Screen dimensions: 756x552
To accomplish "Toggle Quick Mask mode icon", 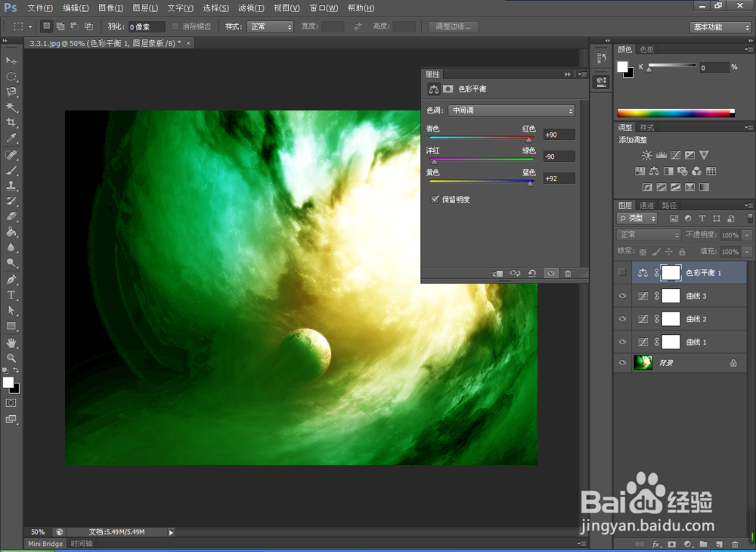I will pos(11,403).
